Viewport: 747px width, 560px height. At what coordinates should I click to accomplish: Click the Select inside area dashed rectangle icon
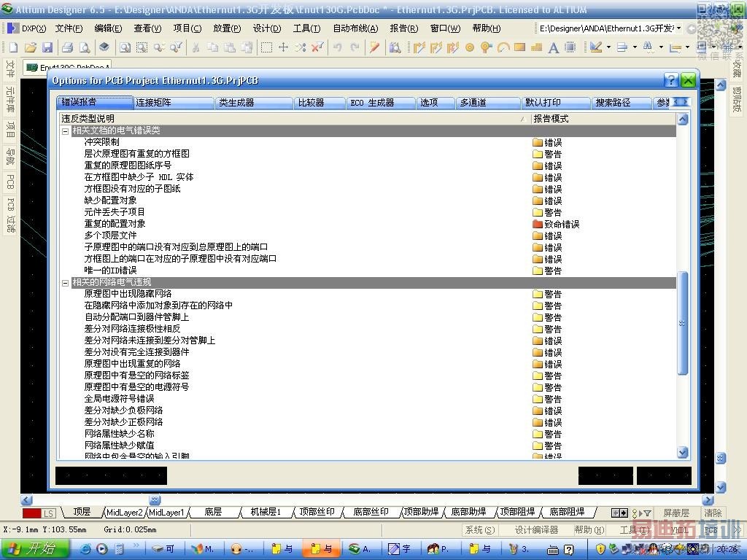coord(267,47)
